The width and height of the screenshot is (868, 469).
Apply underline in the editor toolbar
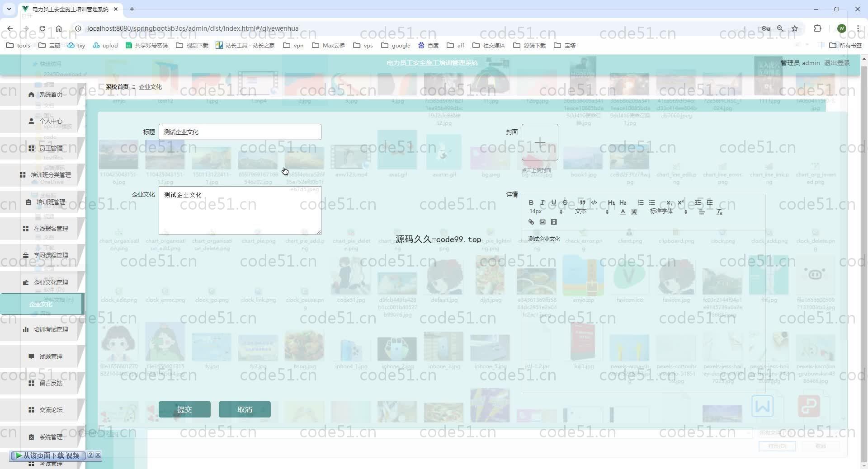tap(553, 202)
